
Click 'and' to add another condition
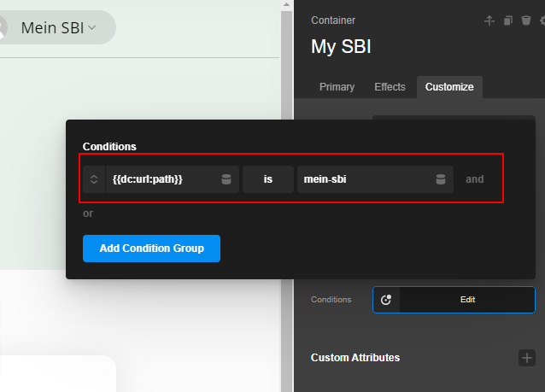[x=474, y=179]
